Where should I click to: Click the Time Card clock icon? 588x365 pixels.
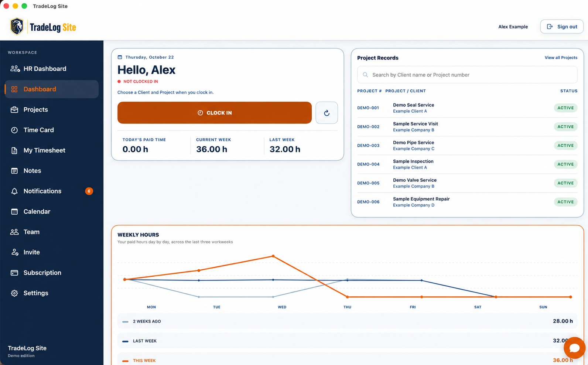14,130
